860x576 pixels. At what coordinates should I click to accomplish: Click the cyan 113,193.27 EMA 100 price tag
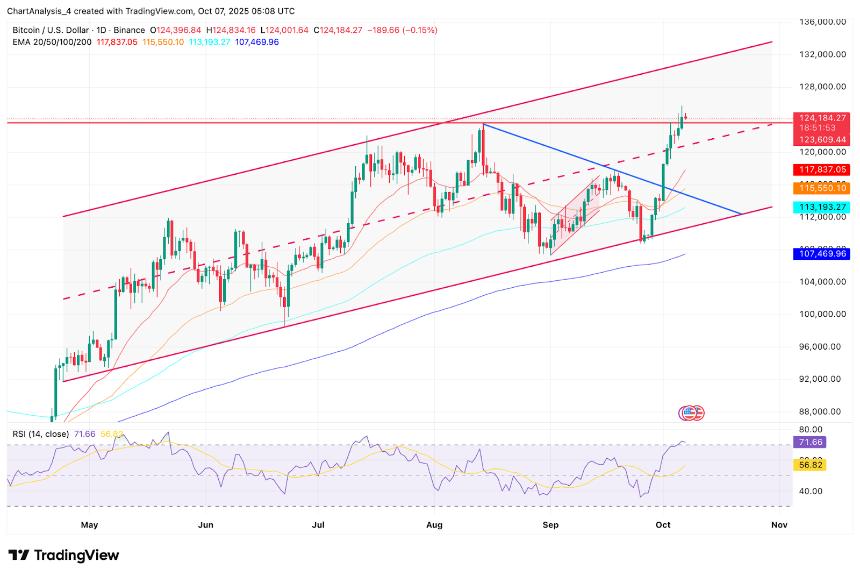(822, 207)
